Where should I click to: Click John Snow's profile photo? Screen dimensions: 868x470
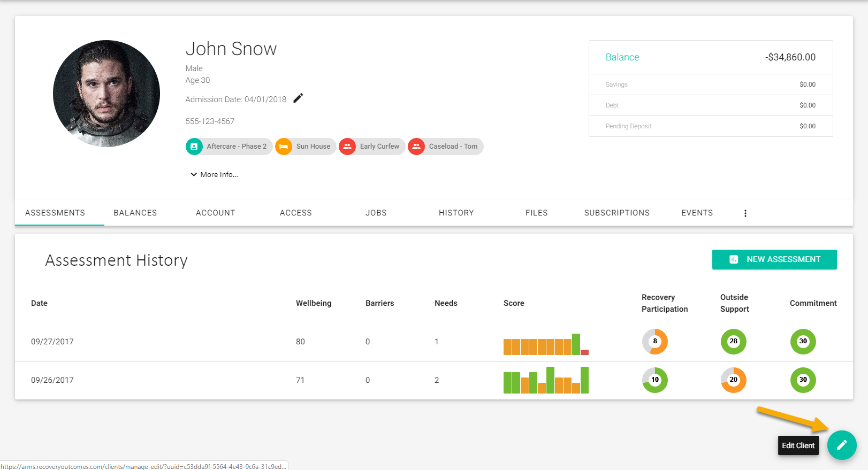[106, 94]
